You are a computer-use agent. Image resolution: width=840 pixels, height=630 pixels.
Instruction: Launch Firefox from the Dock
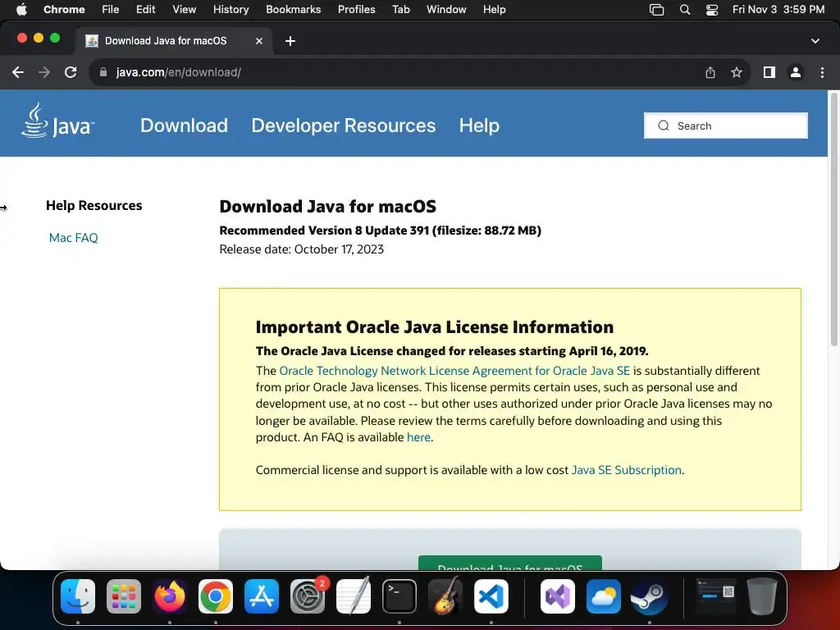click(x=170, y=596)
